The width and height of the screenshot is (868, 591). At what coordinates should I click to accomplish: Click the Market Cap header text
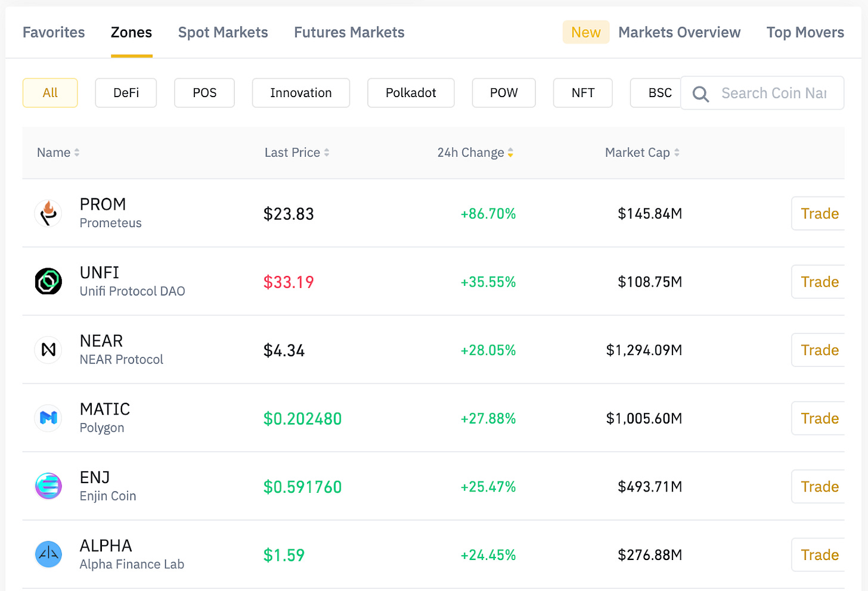pos(637,153)
